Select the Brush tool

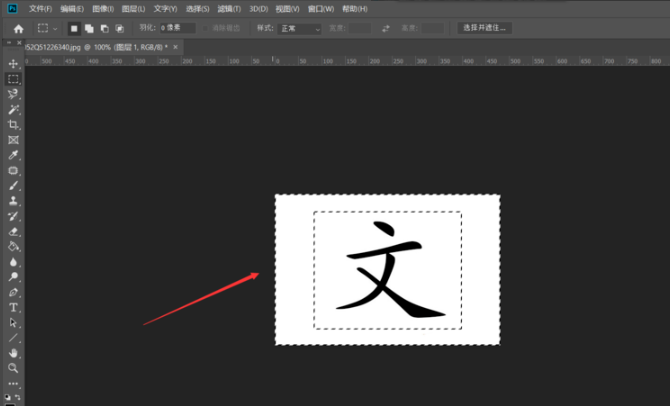click(x=13, y=186)
